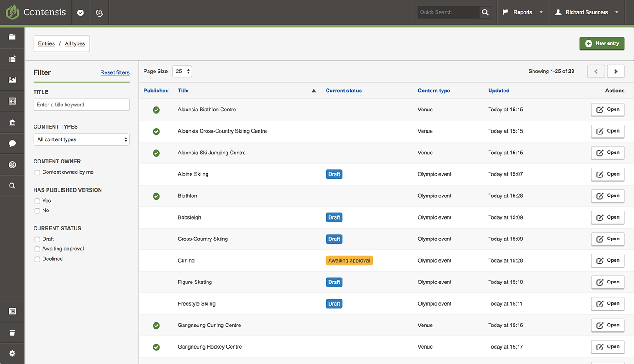Viewport: 634px width, 364px height.
Task: Open the wrench tools icon in the top bar
Action: [x=100, y=13]
